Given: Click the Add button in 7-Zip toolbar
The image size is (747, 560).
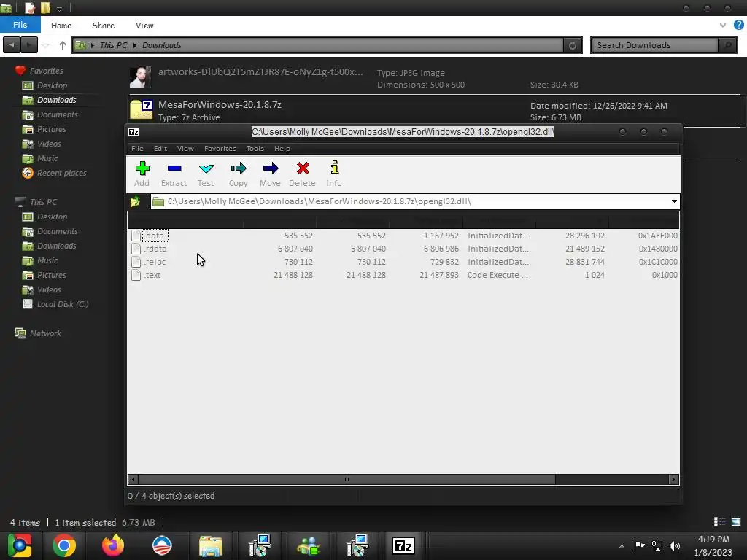Looking at the screenshot, I should [x=142, y=174].
